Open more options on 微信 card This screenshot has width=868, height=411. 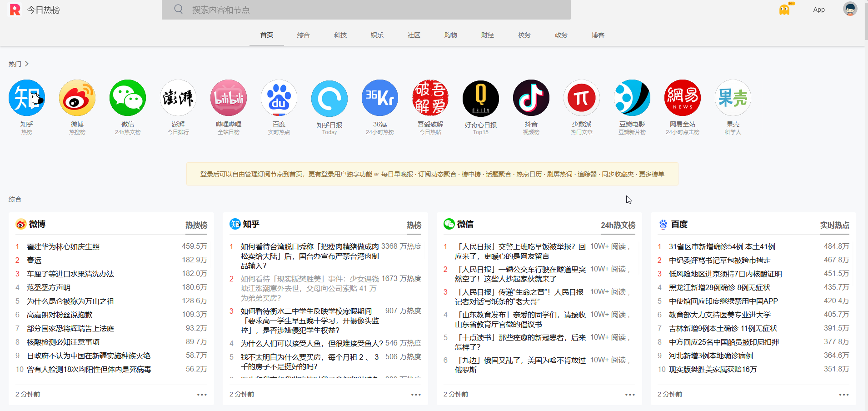pos(630,395)
